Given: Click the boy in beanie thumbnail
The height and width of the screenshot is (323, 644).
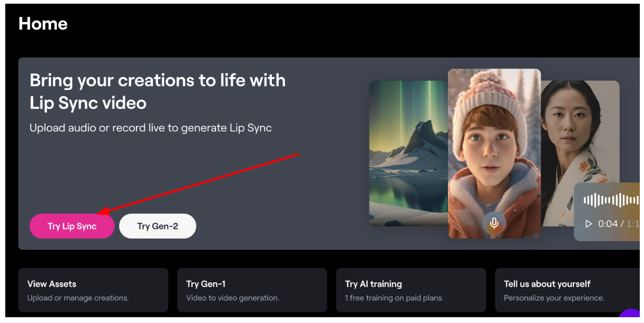Looking at the screenshot, I should 494,154.
